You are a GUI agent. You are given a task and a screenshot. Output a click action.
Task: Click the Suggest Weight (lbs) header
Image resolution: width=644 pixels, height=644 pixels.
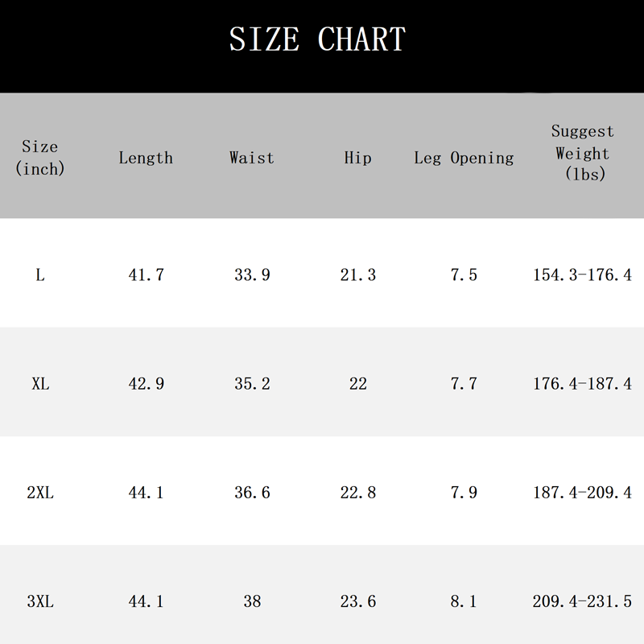[x=582, y=152]
